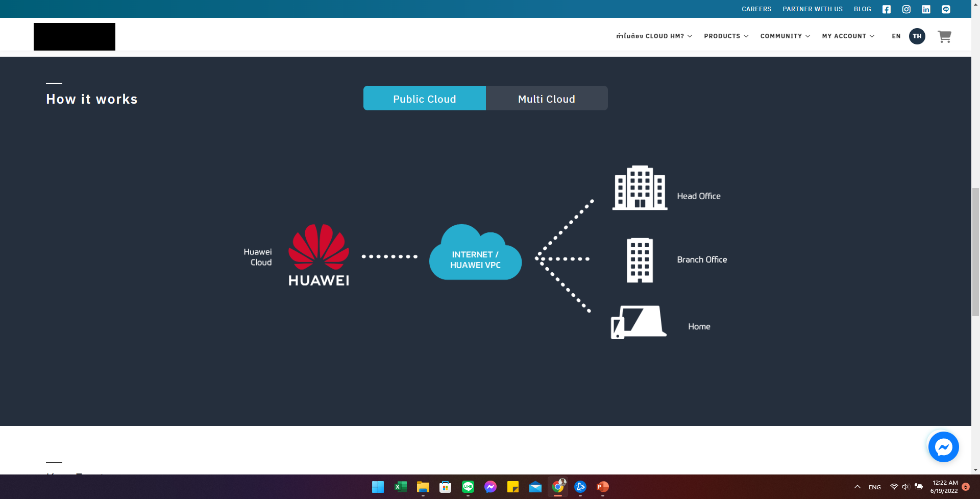Click the Home label in diagram
The width and height of the screenshot is (980, 499).
(699, 326)
